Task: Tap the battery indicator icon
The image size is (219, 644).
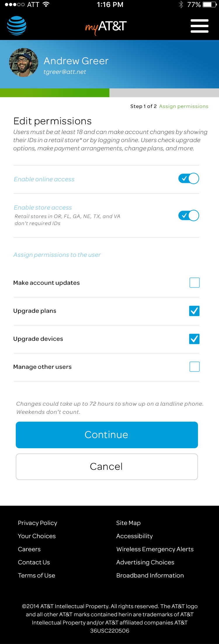Action: click(x=210, y=4)
